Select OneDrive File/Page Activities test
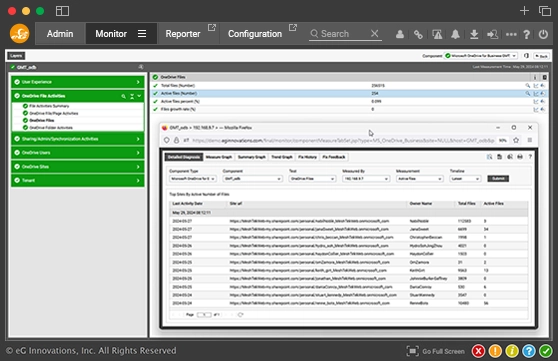This screenshot has width=558, height=361. pyautogui.click(x=54, y=113)
